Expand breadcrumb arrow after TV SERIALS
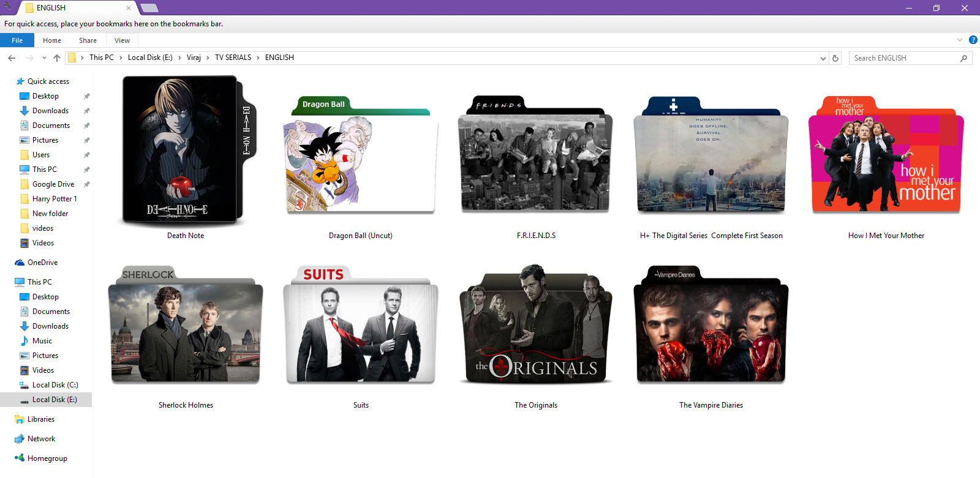The width and height of the screenshot is (980, 478). 258,58
